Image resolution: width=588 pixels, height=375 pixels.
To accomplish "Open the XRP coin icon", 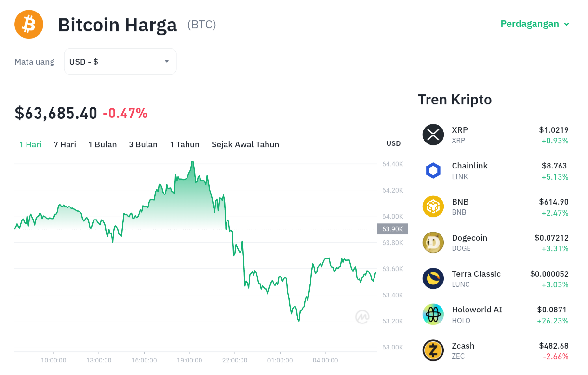I will point(433,135).
